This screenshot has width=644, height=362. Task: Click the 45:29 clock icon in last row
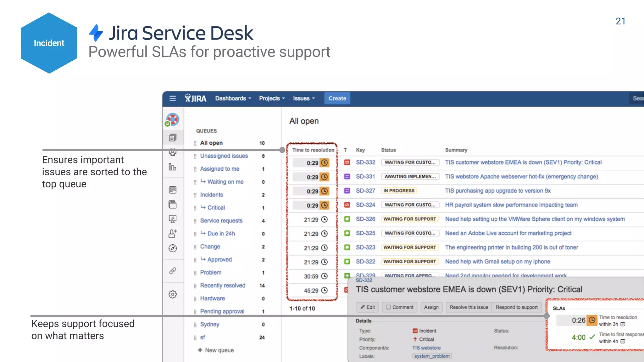(325, 290)
